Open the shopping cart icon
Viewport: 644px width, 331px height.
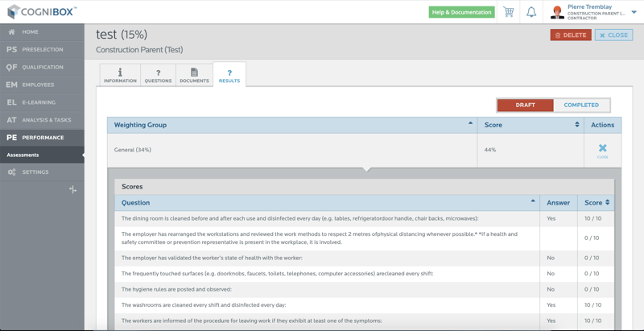pos(509,12)
